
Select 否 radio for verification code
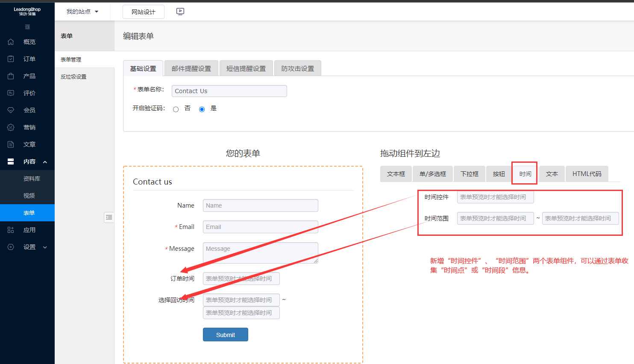click(x=176, y=109)
